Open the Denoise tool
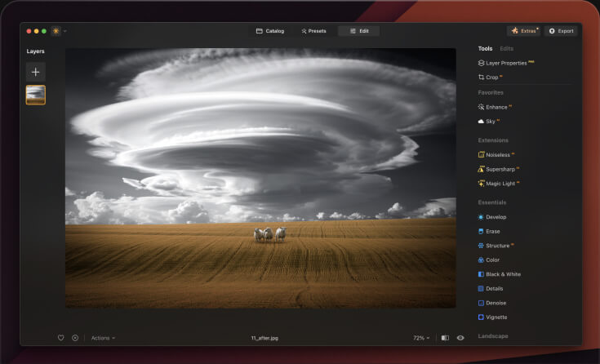This screenshot has height=364, width=600. pyautogui.click(x=492, y=303)
